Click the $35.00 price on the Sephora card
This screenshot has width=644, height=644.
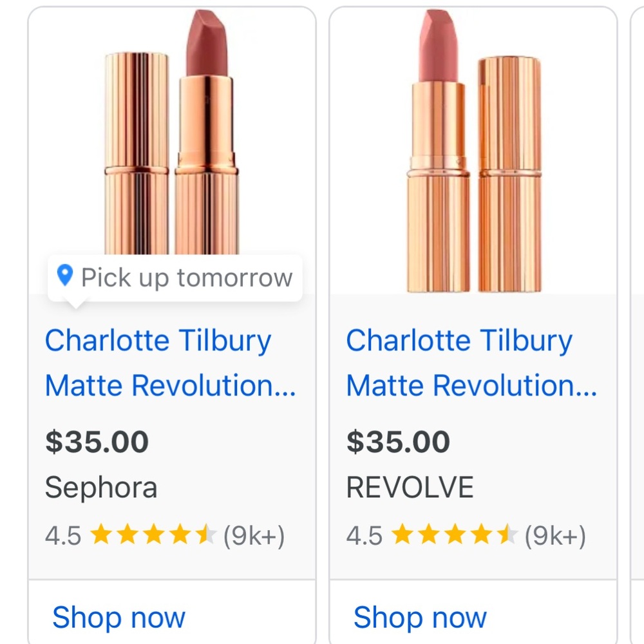pyautogui.click(x=97, y=441)
